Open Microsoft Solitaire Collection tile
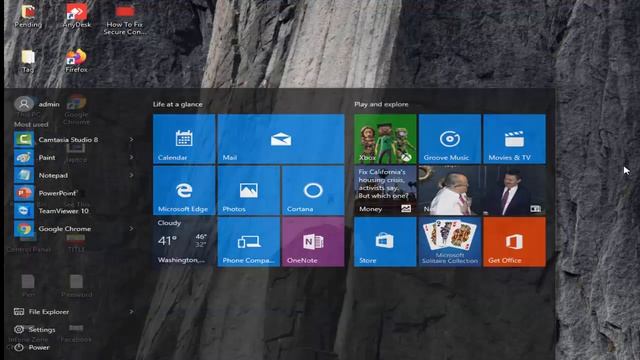The image size is (640, 360). click(x=450, y=242)
